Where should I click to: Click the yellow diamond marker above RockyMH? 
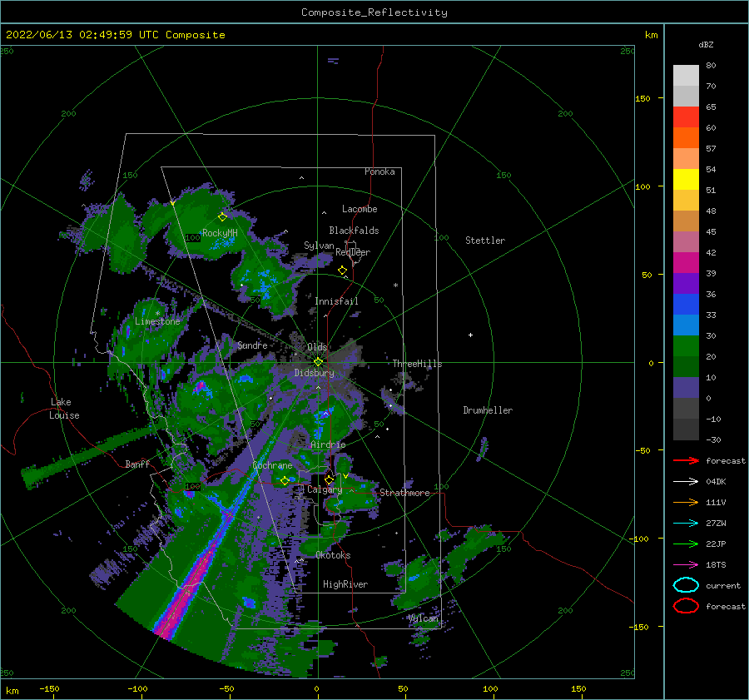[222, 217]
